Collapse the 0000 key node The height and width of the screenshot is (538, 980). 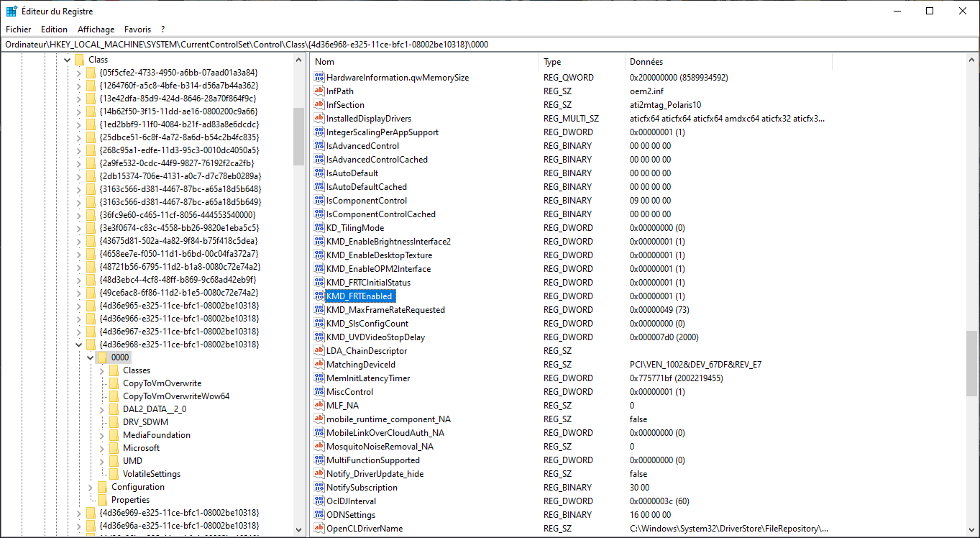[x=91, y=357]
